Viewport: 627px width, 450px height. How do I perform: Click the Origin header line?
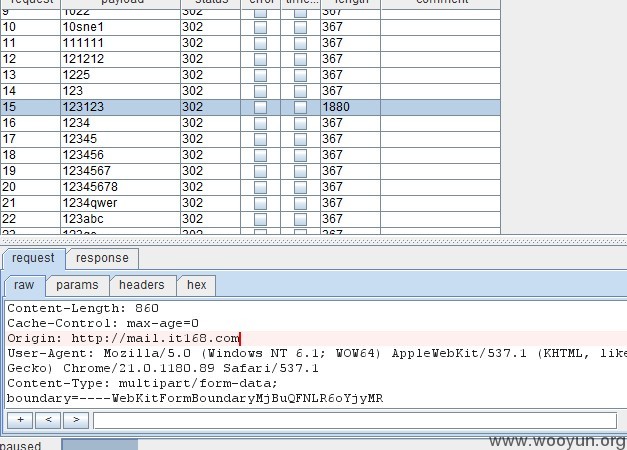click(124, 338)
